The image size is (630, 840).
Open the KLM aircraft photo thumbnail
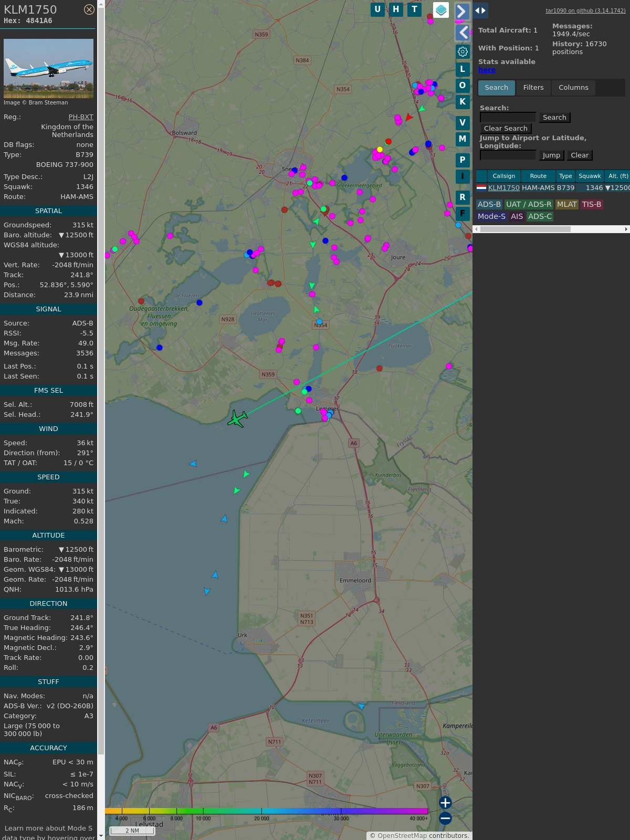(48, 68)
